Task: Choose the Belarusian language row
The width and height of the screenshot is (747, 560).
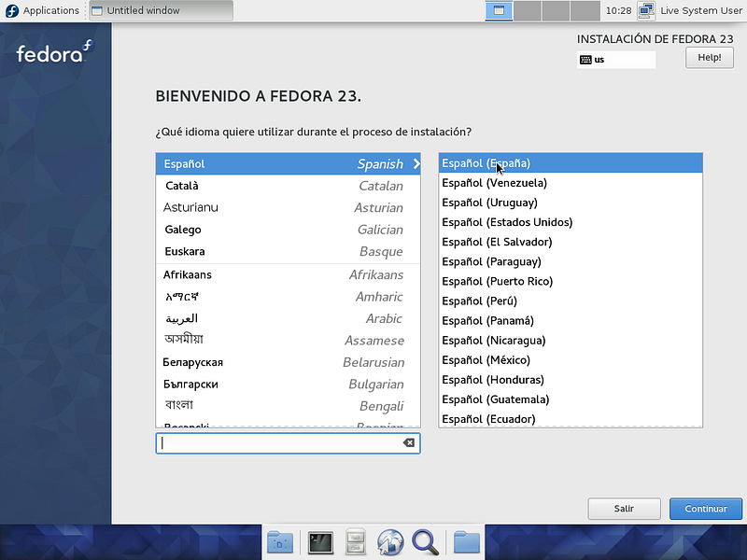Action: point(288,362)
